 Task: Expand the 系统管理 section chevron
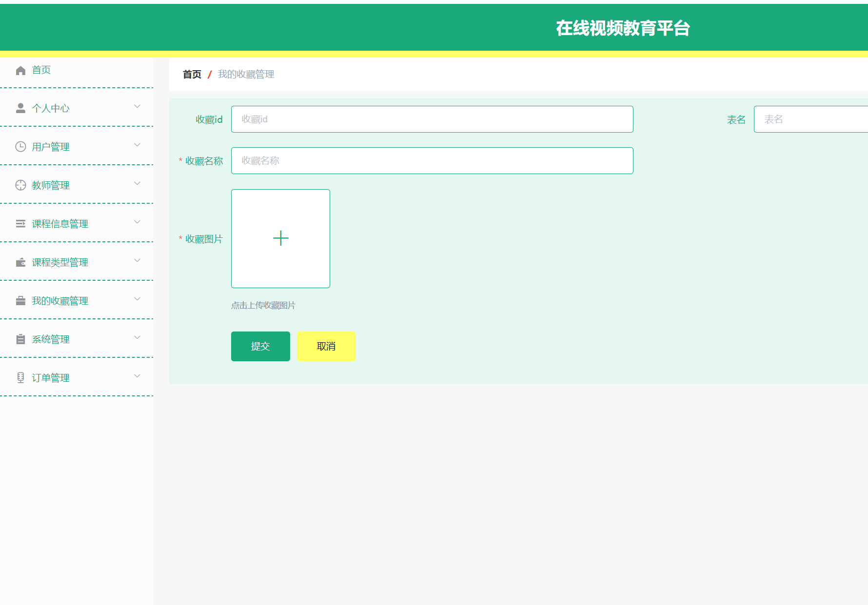pos(137,337)
